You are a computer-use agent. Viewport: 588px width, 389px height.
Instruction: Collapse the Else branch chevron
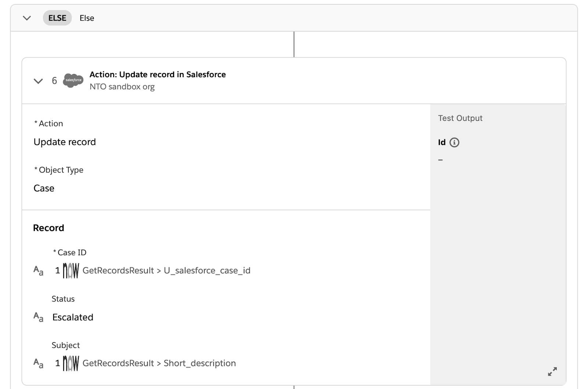pyautogui.click(x=27, y=18)
